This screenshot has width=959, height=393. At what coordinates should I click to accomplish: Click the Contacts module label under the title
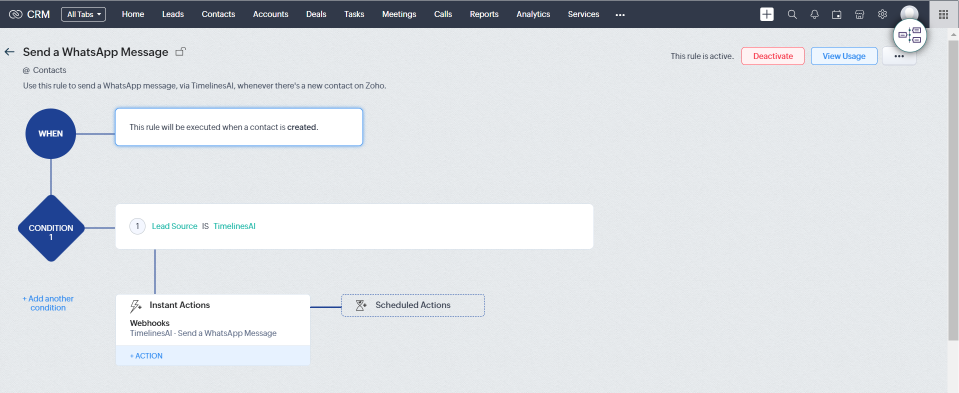click(x=50, y=70)
